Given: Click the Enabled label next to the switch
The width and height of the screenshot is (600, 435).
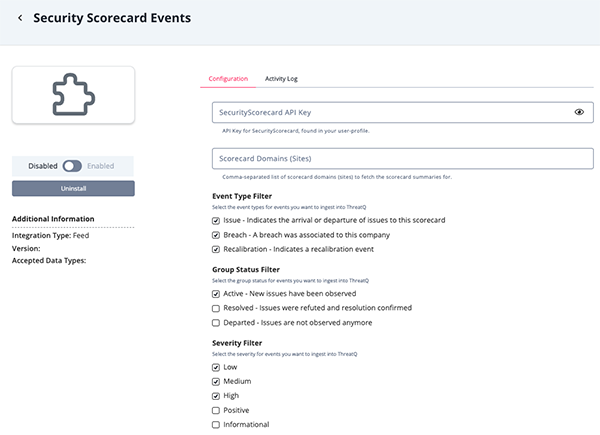Looking at the screenshot, I should coord(101,166).
